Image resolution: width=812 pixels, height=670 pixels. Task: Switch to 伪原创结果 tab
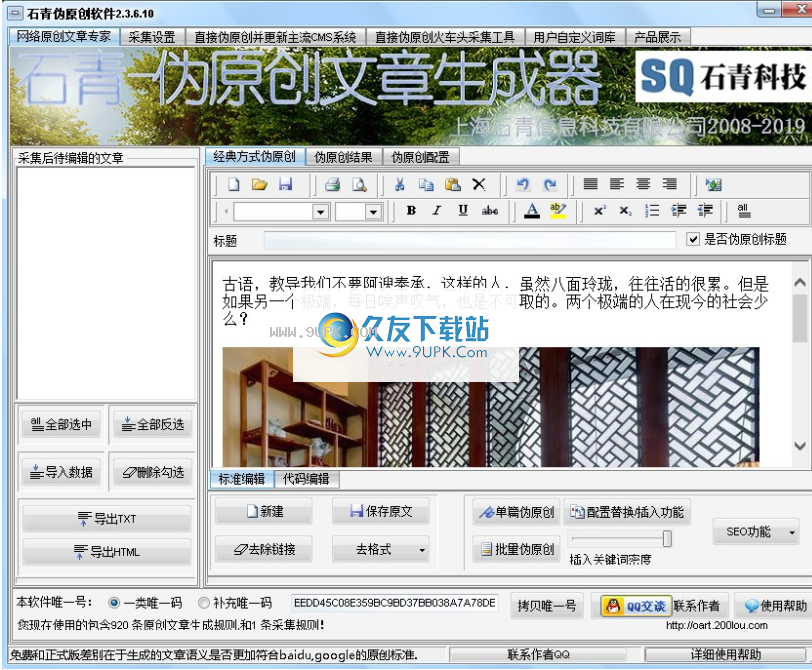343,157
